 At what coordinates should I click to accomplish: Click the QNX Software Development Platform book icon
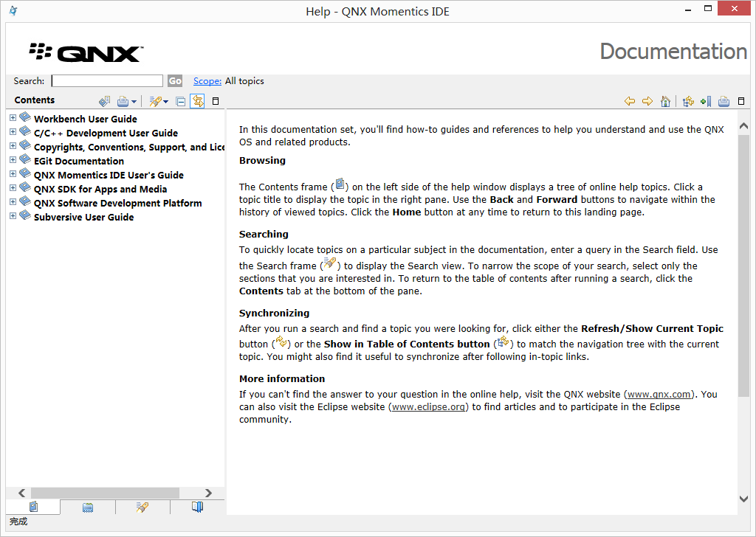(x=25, y=201)
